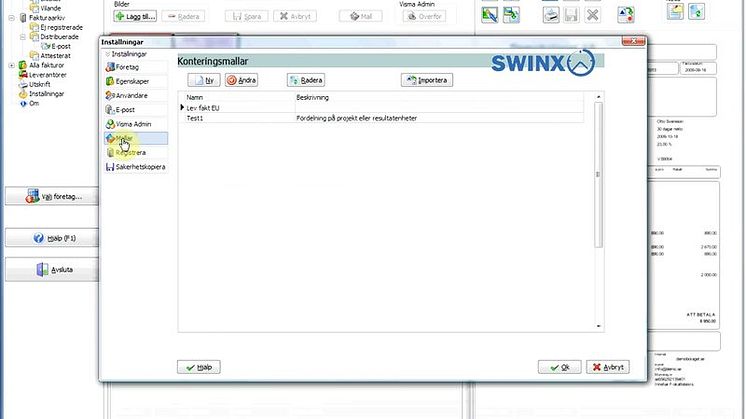This screenshot has width=746, height=419.
Task: Click Överför button under Visma Admin
Action: [424, 16]
